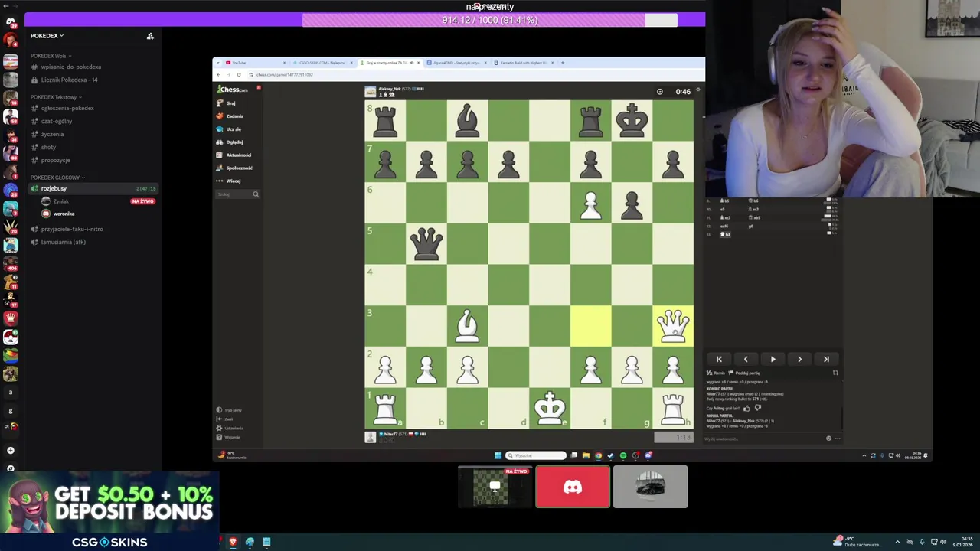Image resolution: width=980 pixels, height=551 pixels.
Task: Click the chess stream thumbnail marked NA ŻYWO
Action: [495, 487]
